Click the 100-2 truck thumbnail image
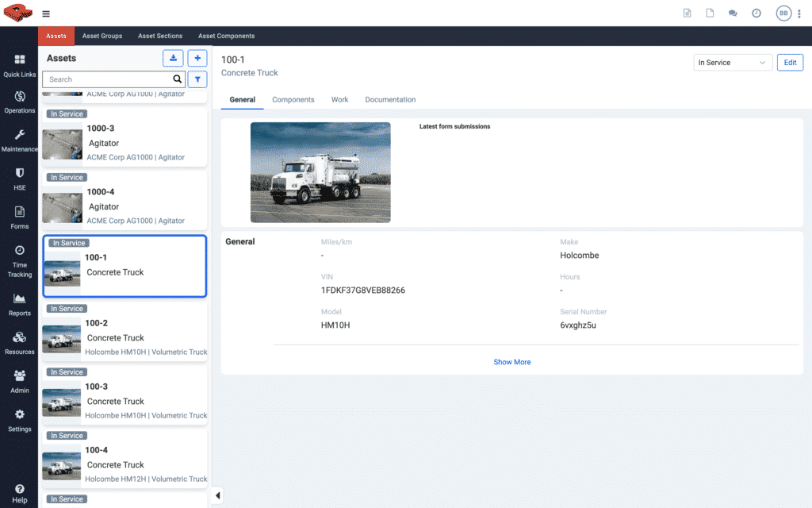This screenshot has width=812, height=508. click(x=62, y=339)
